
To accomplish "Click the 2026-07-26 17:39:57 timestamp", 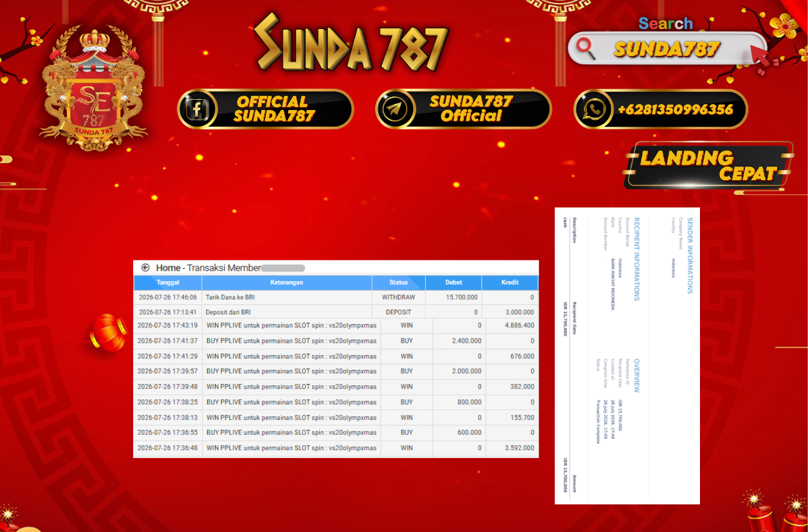I will 167,371.
